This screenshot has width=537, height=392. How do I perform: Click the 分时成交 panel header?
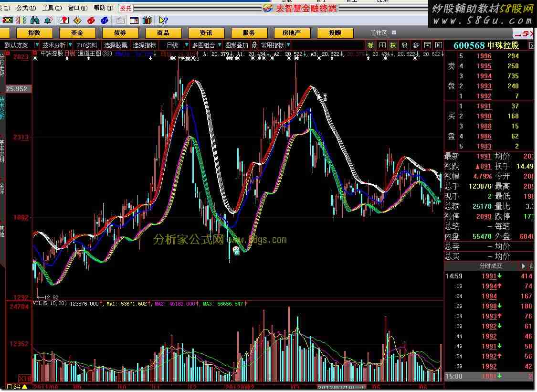[491, 266]
